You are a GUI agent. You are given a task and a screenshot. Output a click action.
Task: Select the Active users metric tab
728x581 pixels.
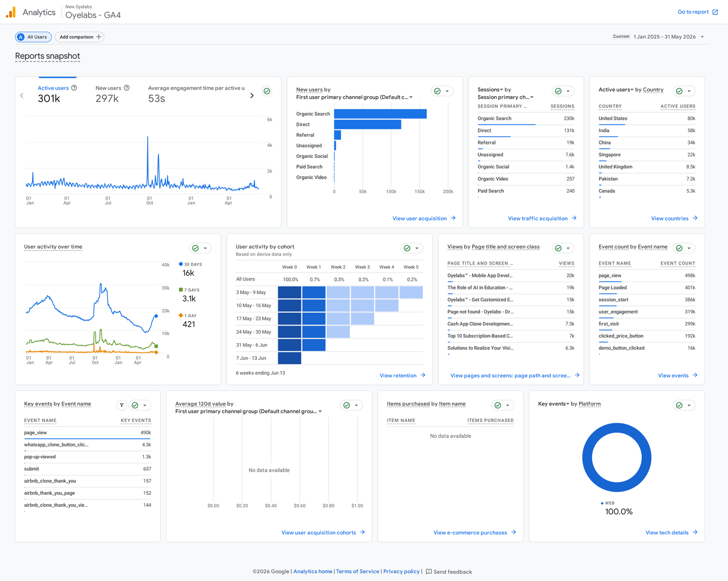coord(57,94)
